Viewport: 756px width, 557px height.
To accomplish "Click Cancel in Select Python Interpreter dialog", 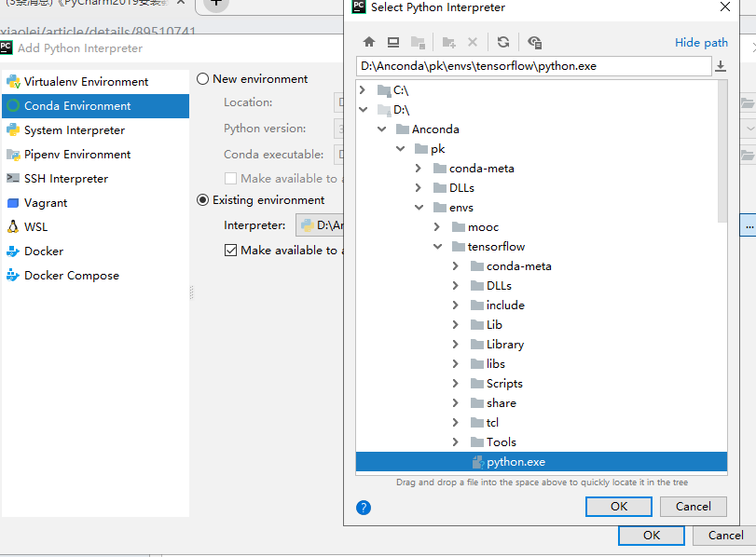I will point(693,507).
